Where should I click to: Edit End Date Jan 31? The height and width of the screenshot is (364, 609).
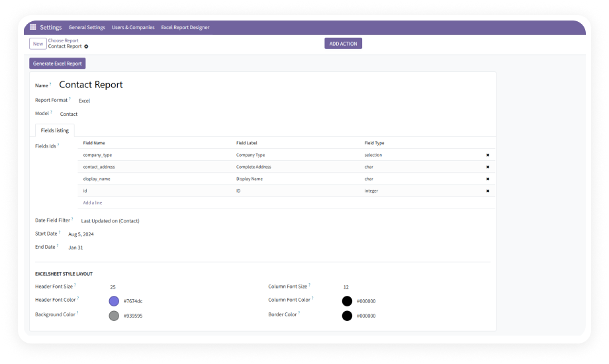[75, 248]
